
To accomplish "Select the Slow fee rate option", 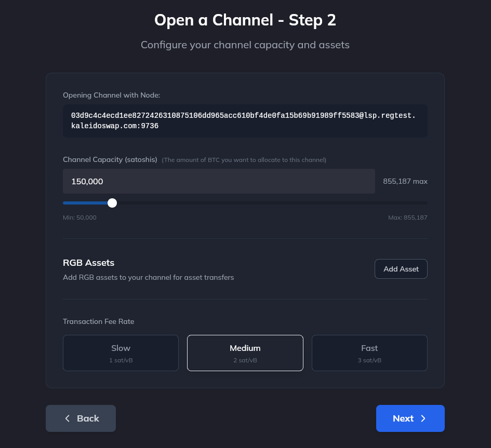I will [121, 353].
